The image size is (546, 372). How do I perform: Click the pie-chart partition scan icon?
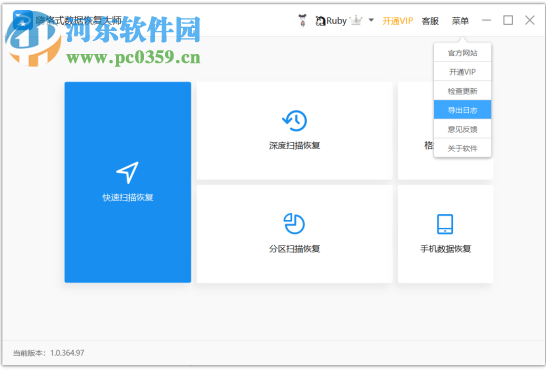point(294,223)
